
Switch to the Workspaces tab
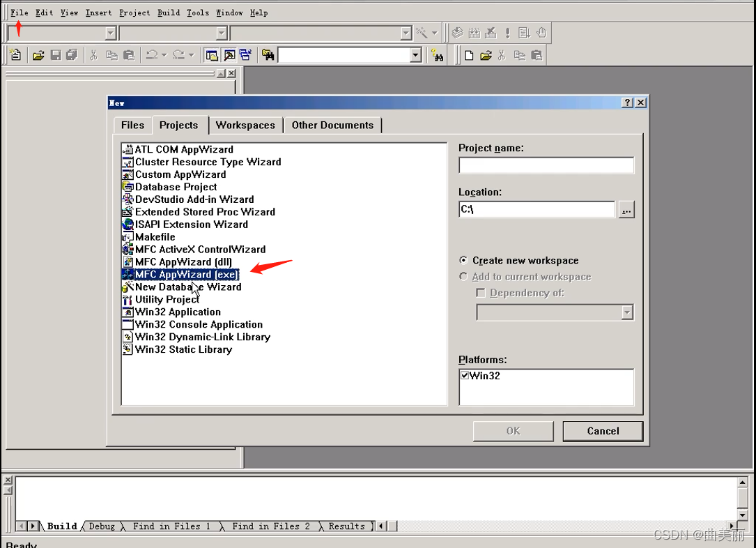(245, 125)
